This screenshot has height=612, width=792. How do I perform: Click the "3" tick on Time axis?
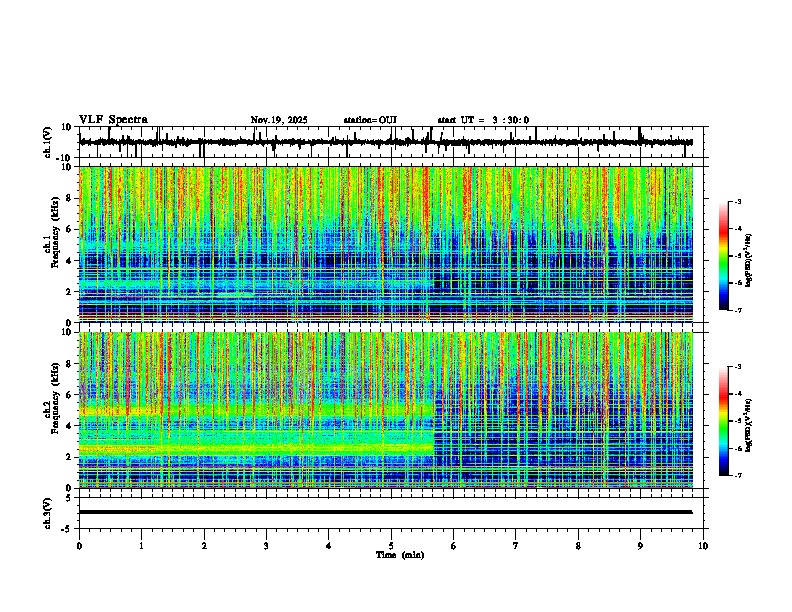coord(266,546)
